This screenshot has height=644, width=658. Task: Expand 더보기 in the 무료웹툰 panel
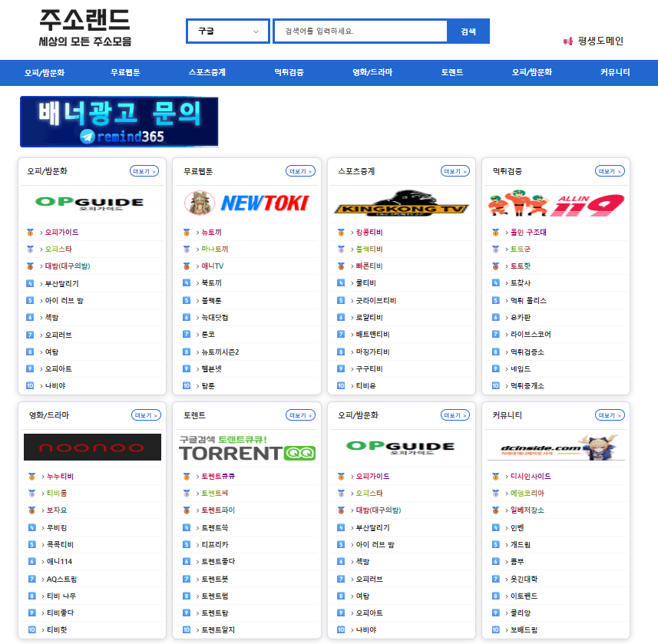pyautogui.click(x=300, y=171)
